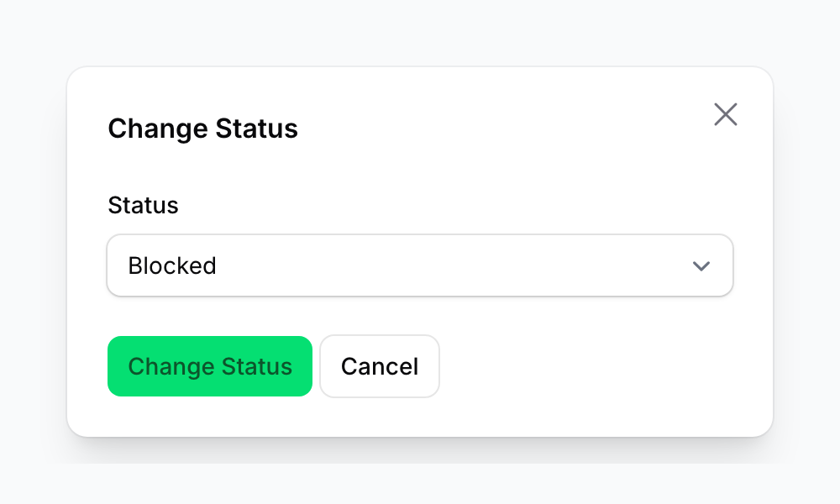840x504 pixels.
Task: Open the status selector using its chevron
Action: (x=701, y=265)
